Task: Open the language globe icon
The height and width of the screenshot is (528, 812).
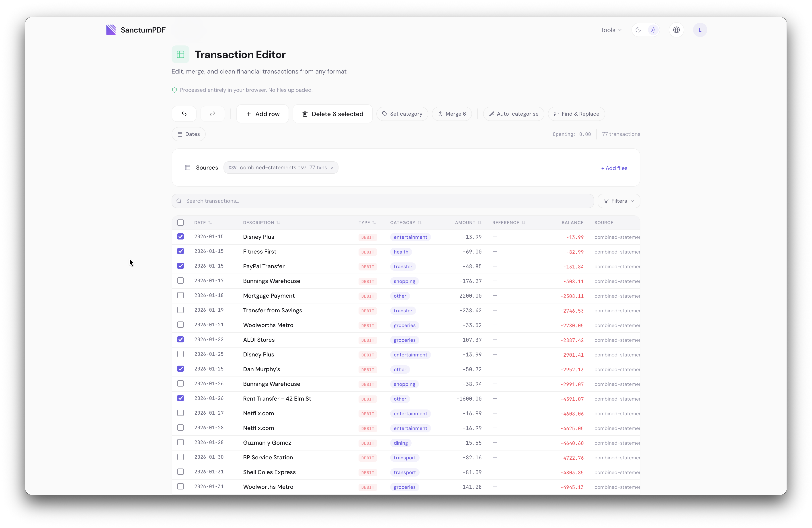Action: tap(676, 30)
